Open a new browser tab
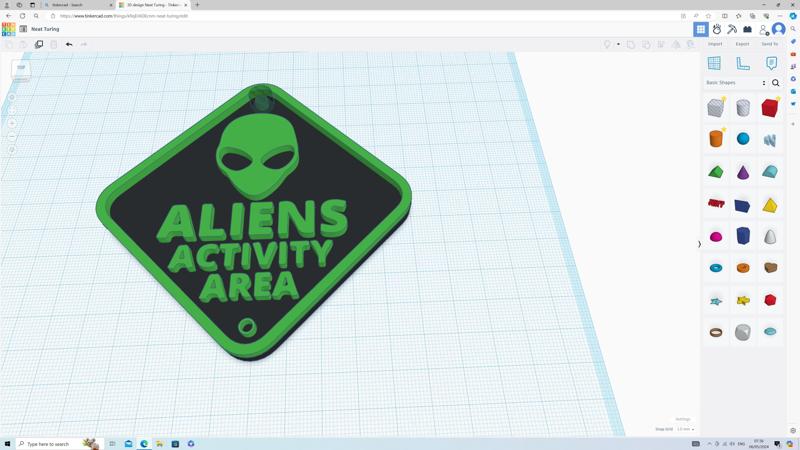The image size is (800, 450). [197, 5]
